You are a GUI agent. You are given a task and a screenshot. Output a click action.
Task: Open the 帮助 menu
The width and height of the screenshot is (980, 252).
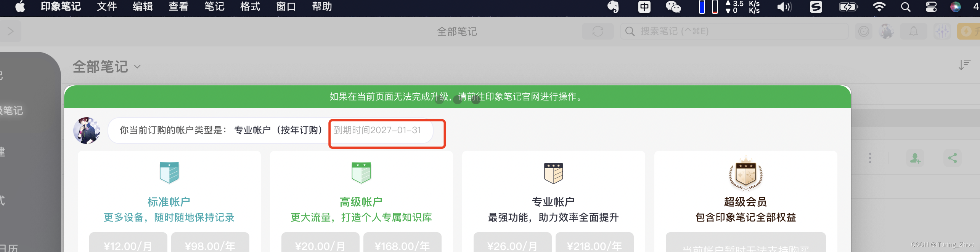[322, 6]
